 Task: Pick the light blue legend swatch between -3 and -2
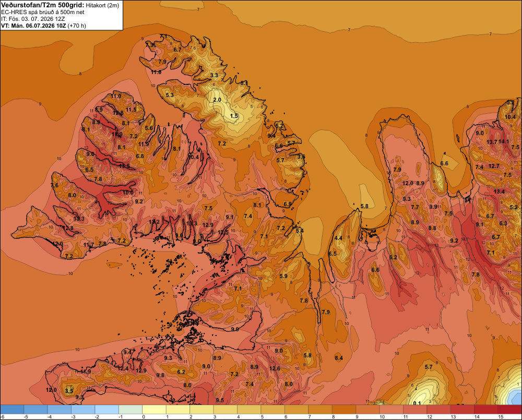pyautogui.click(x=83, y=410)
